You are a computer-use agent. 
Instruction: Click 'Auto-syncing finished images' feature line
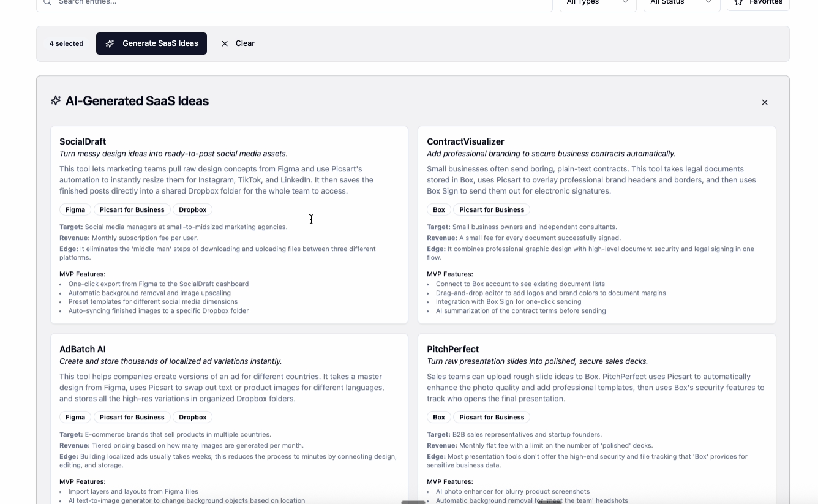click(159, 310)
